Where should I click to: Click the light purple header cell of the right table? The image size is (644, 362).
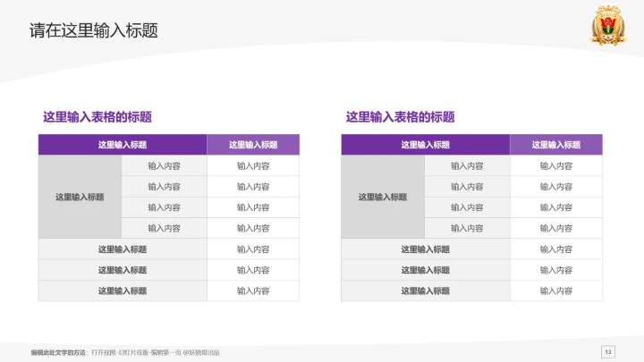[556, 145]
